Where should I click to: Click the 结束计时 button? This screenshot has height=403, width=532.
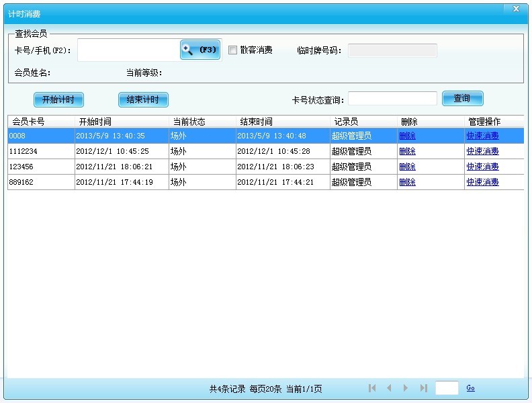click(143, 99)
